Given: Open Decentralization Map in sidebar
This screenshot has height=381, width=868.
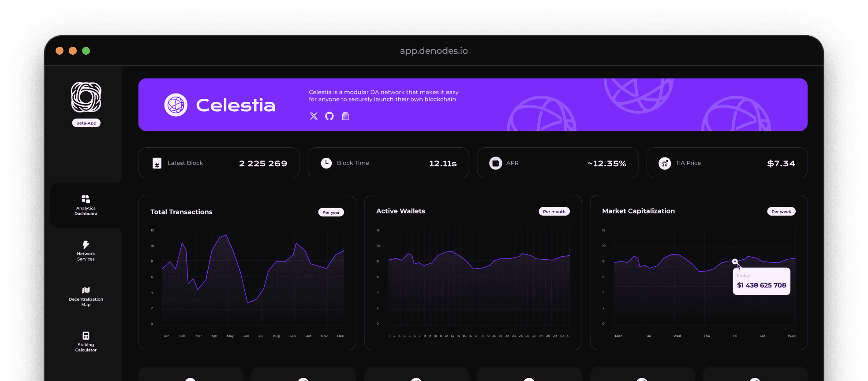Looking at the screenshot, I should click(86, 296).
